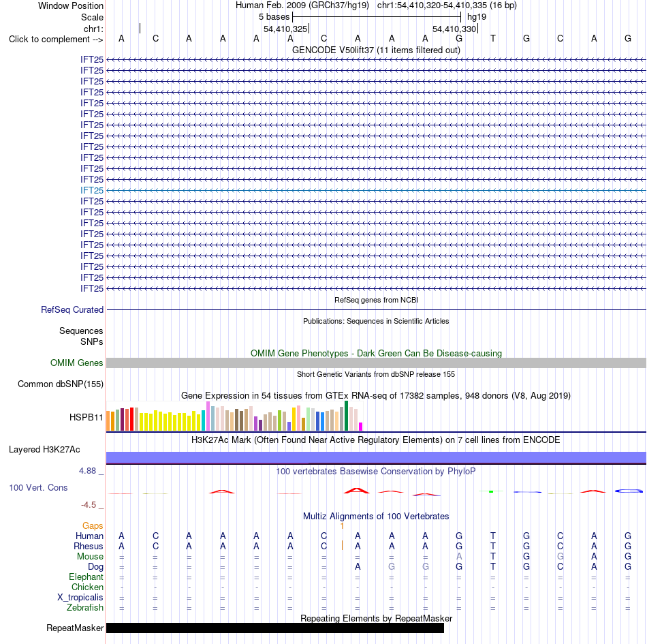
Task: Click the 4.88 PhyloP upper scale value
Action: click(x=87, y=471)
